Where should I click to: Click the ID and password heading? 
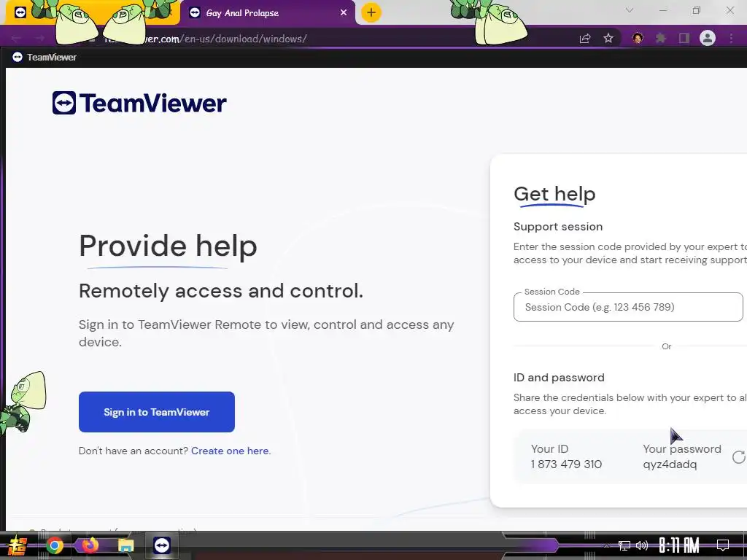[x=559, y=378]
